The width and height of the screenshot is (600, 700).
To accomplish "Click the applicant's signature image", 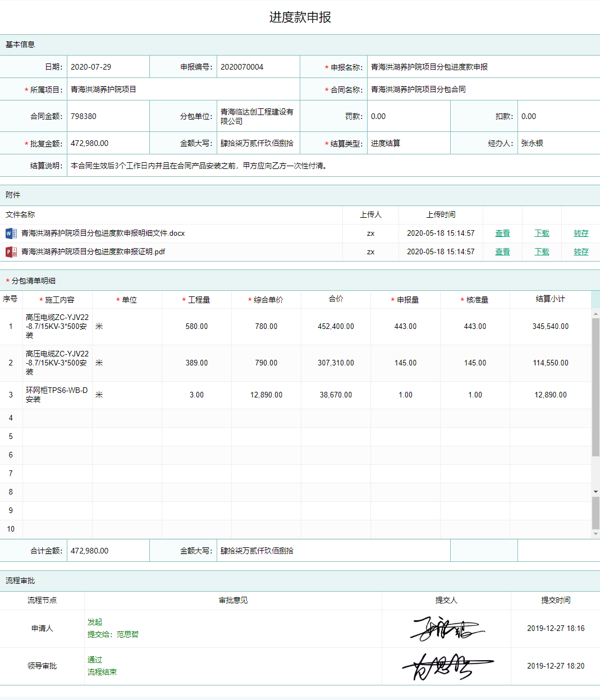I will click(x=447, y=629).
